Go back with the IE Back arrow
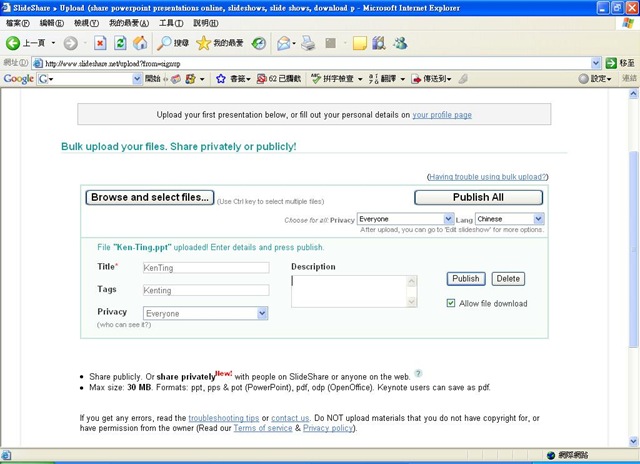This screenshot has width=640, height=464. coord(13,43)
